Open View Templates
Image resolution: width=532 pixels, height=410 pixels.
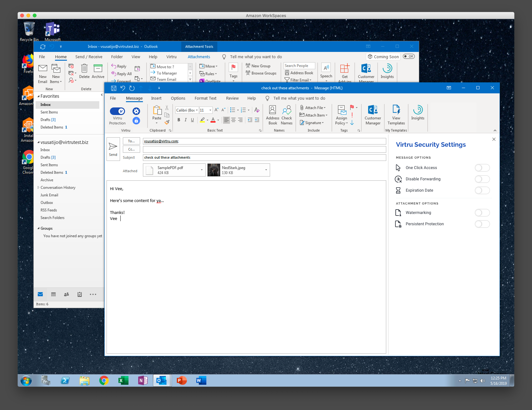[x=396, y=115]
